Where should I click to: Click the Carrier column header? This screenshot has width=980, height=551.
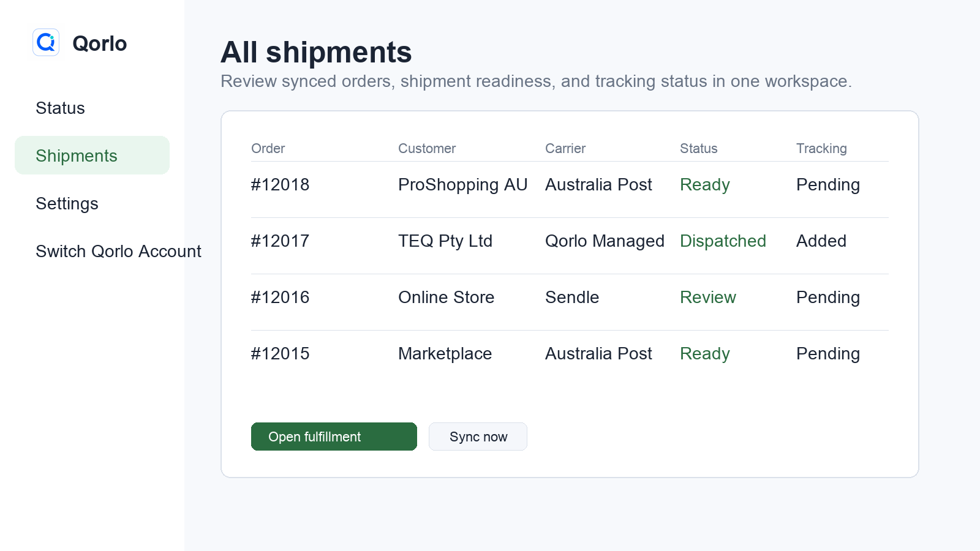pyautogui.click(x=565, y=148)
